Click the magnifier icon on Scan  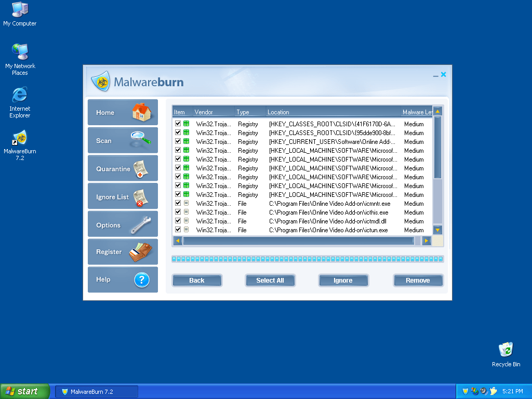[x=140, y=139]
